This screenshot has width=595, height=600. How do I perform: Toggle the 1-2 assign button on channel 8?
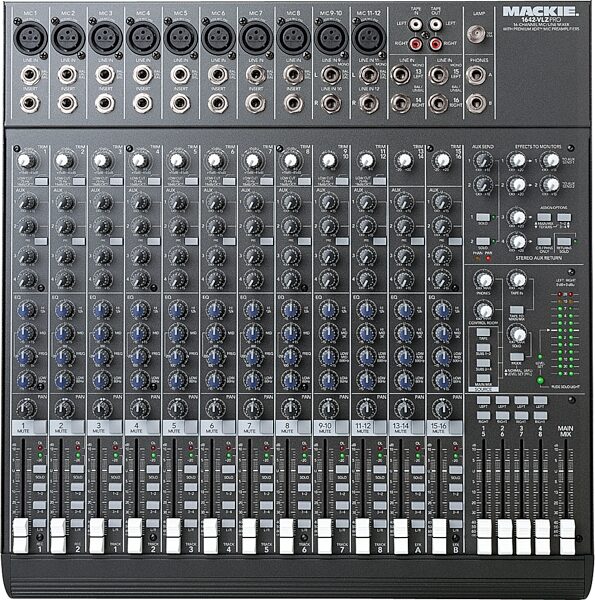[x=304, y=487]
